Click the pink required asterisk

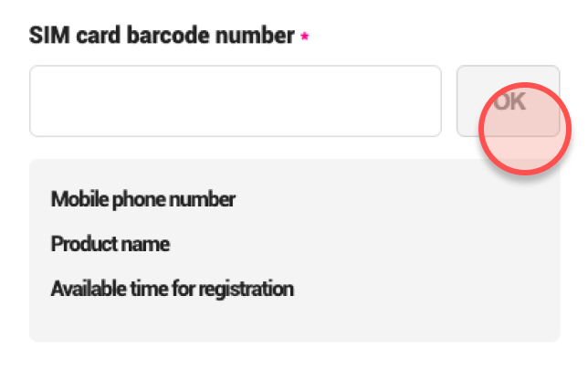(x=304, y=38)
